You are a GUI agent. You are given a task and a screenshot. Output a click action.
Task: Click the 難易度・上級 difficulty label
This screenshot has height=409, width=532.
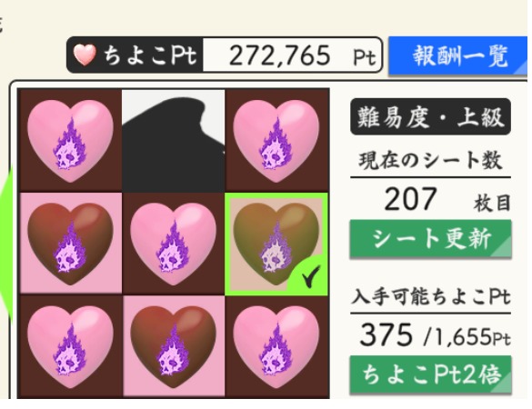[430, 116]
